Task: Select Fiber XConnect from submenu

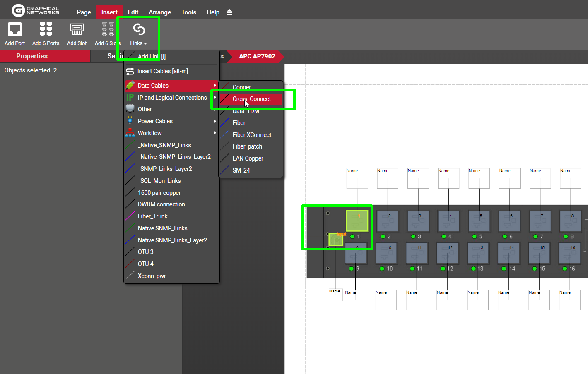Action: click(x=252, y=135)
